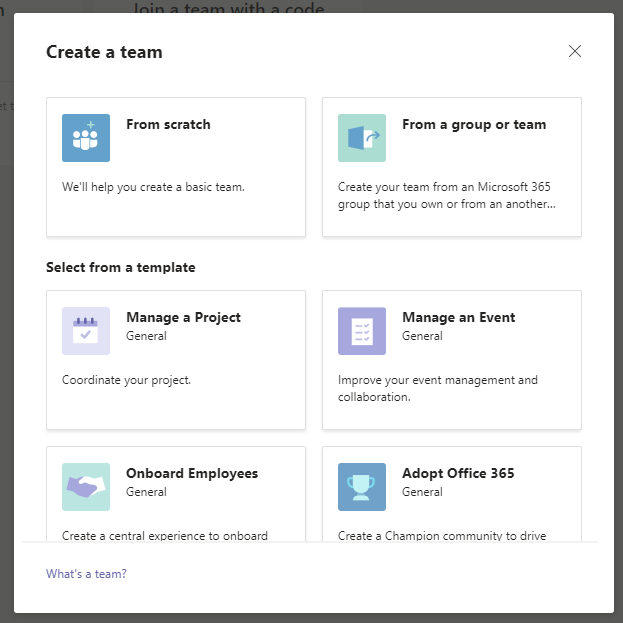
Task: Select the Manage a Project calendar icon
Action: (86, 331)
